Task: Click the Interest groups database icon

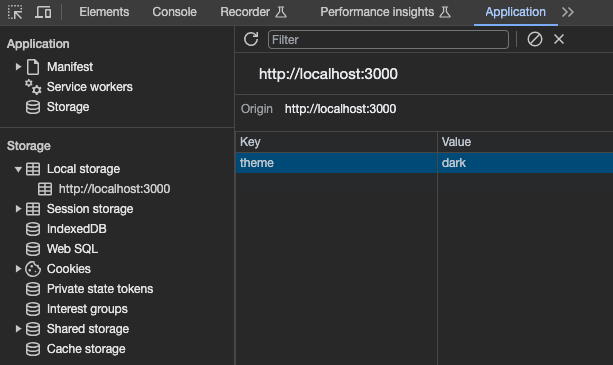Action: [33, 309]
